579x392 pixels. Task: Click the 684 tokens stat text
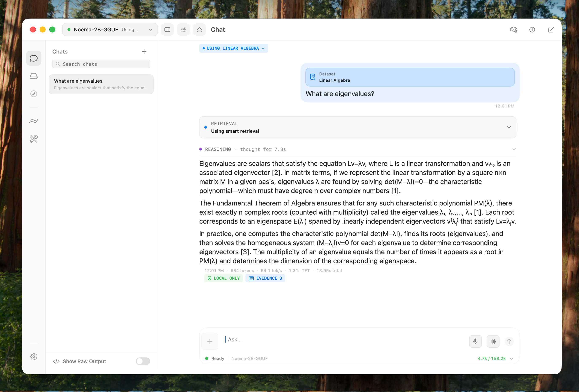point(242,271)
